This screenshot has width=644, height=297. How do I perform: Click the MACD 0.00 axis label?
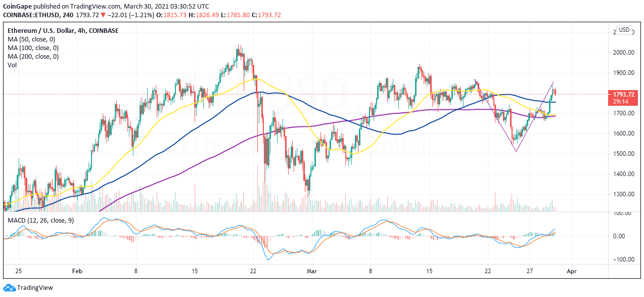[619, 236]
